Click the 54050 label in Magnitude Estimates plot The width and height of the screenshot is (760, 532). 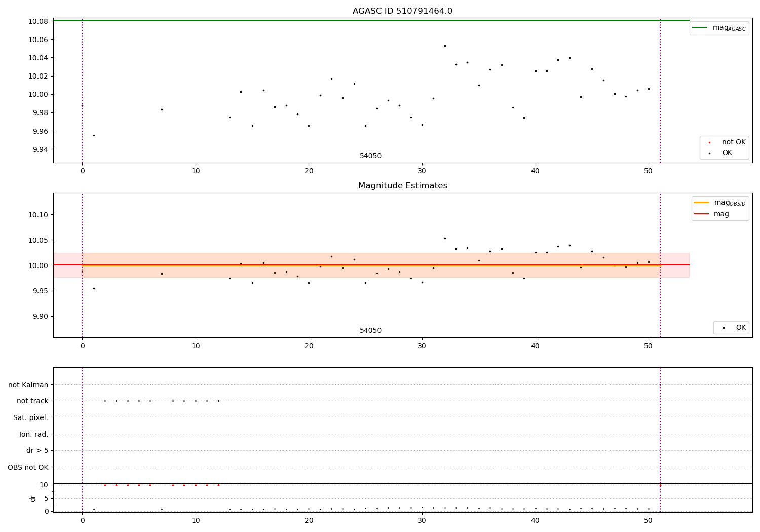(x=370, y=331)
